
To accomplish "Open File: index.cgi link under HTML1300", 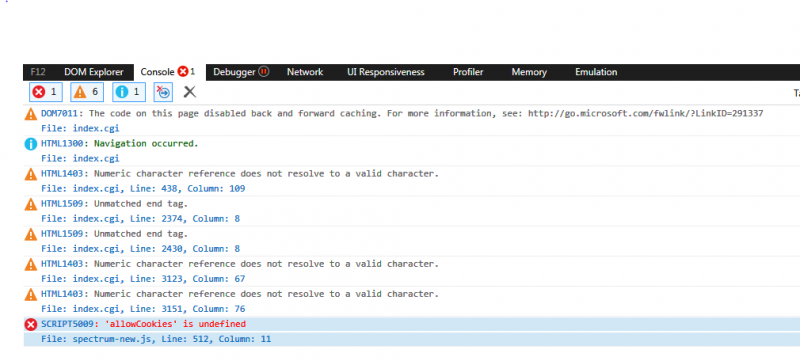I will [80, 159].
